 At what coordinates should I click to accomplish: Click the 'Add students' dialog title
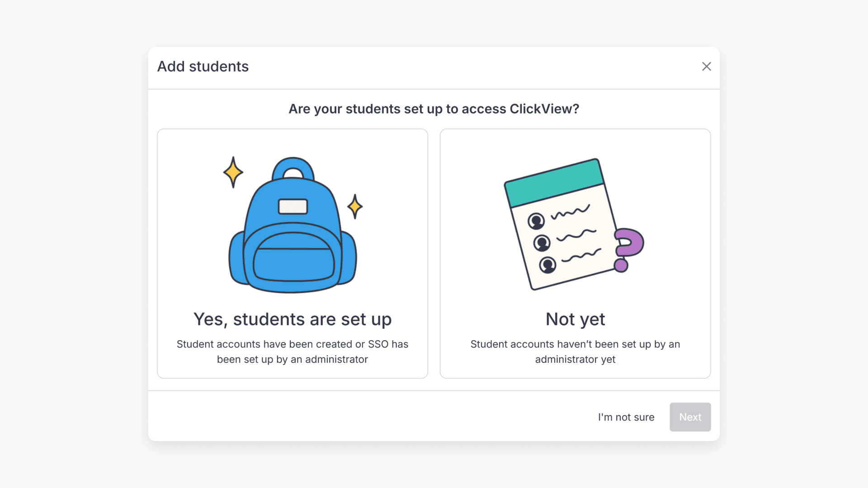click(203, 66)
